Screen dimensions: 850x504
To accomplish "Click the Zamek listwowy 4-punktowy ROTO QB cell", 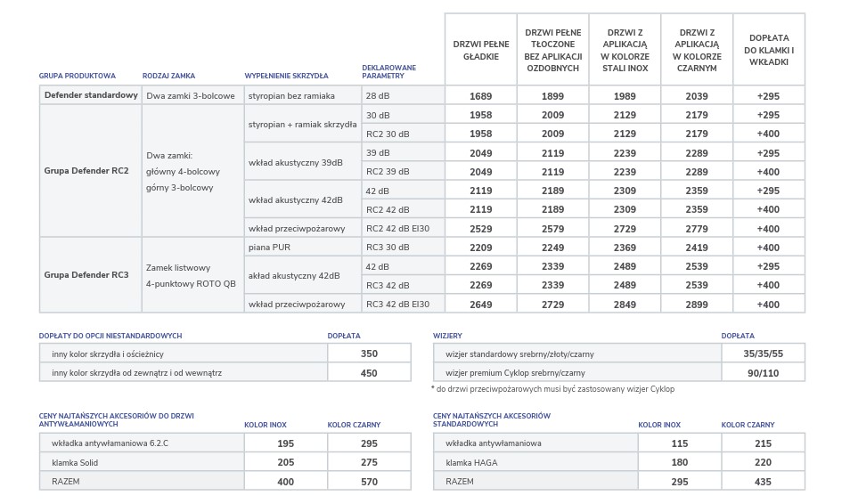I will click(191, 275).
